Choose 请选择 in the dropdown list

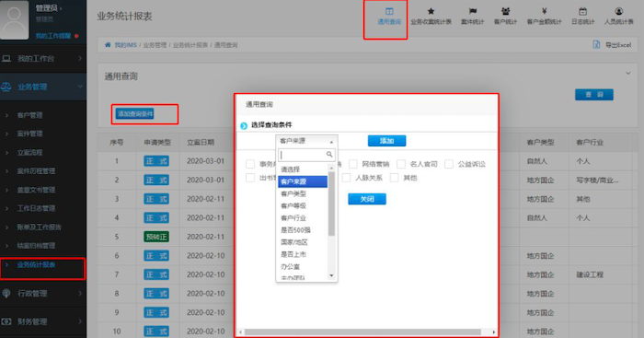303,169
